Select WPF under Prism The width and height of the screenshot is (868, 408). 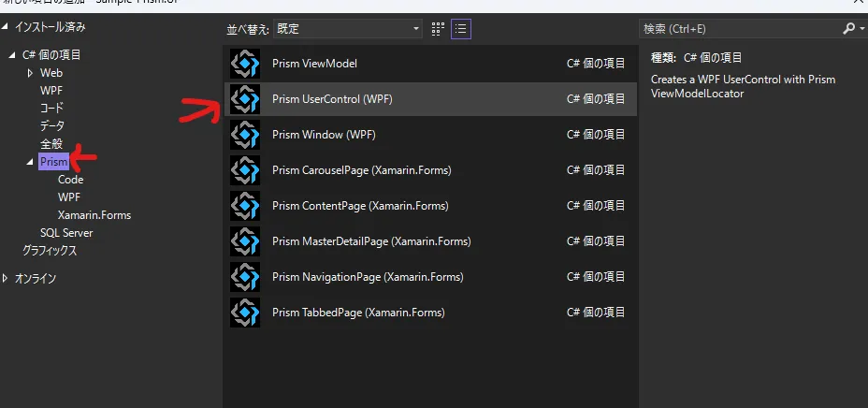pos(69,197)
